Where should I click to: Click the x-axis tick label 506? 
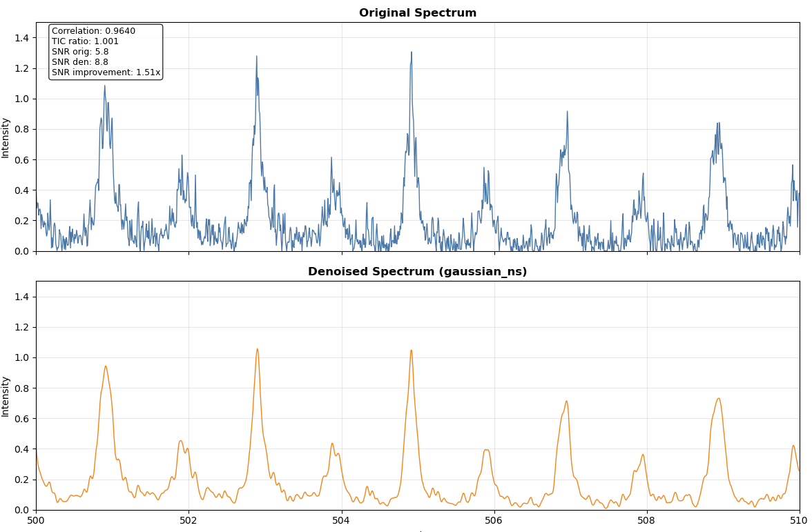tap(494, 520)
